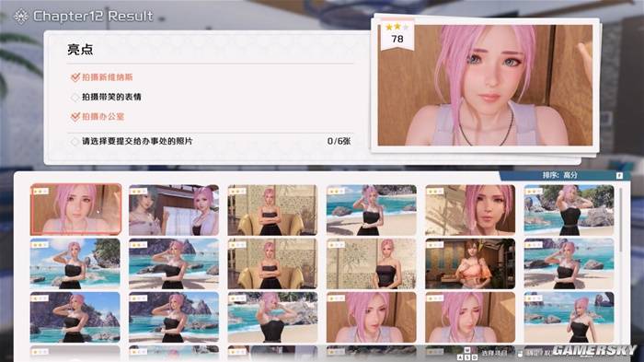Select the beach photo with green trees behind
The width and height of the screenshot is (644, 362).
click(x=569, y=210)
